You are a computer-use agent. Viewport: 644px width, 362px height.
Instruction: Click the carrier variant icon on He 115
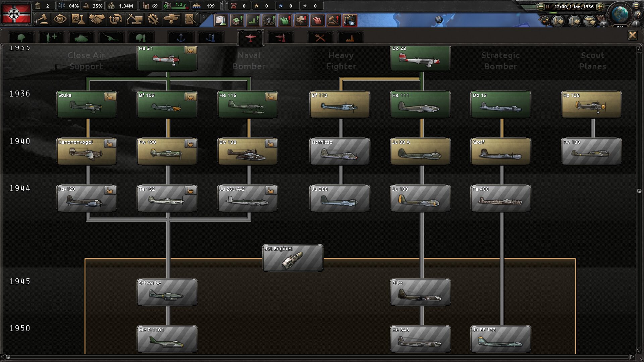click(x=271, y=97)
